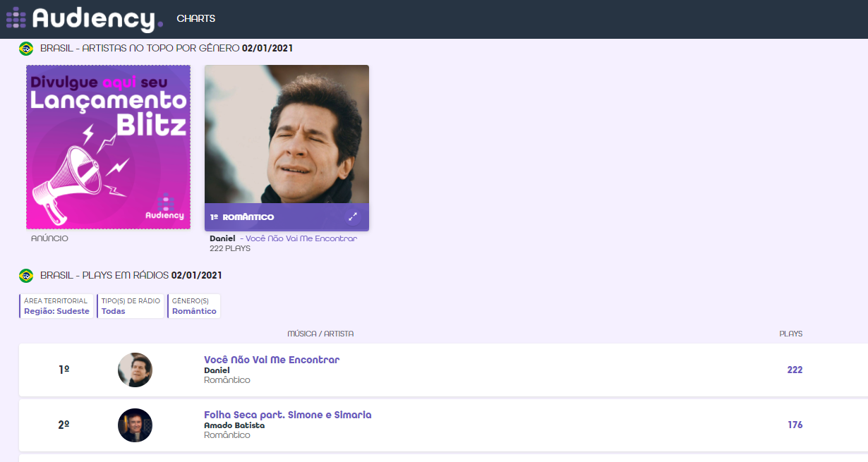868x462 pixels.
Task: Click the '222 PLAYS' text under the card
Action: tap(230, 248)
